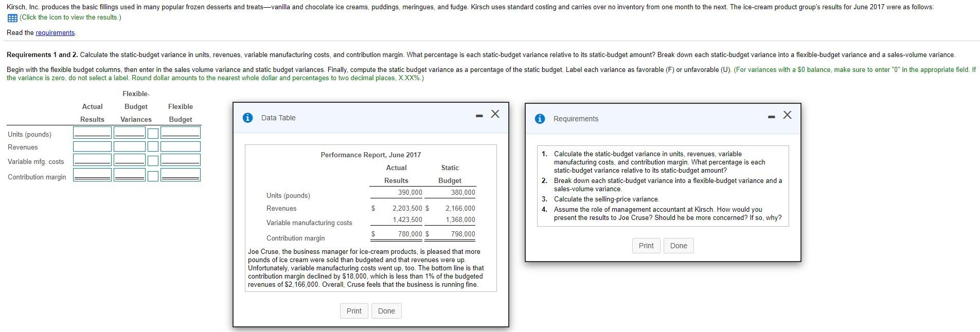Click requirement 3 'Calculate the selling-price variance'

606,199
